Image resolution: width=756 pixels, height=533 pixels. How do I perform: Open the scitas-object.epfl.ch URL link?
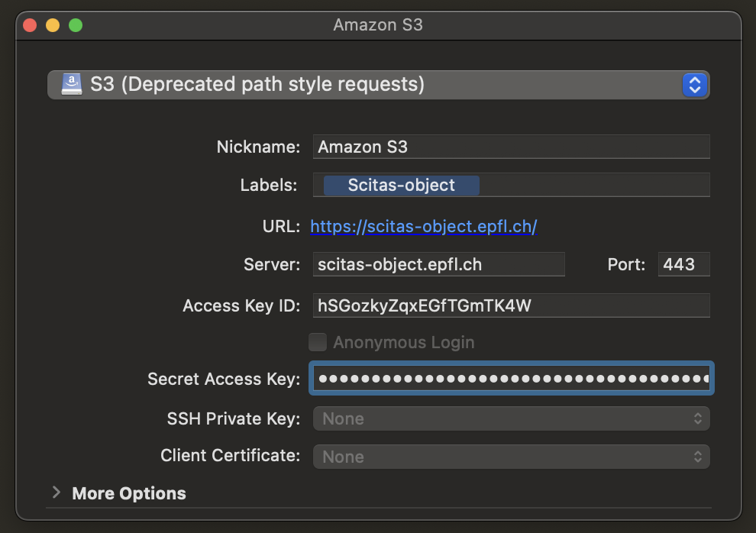coord(423,226)
